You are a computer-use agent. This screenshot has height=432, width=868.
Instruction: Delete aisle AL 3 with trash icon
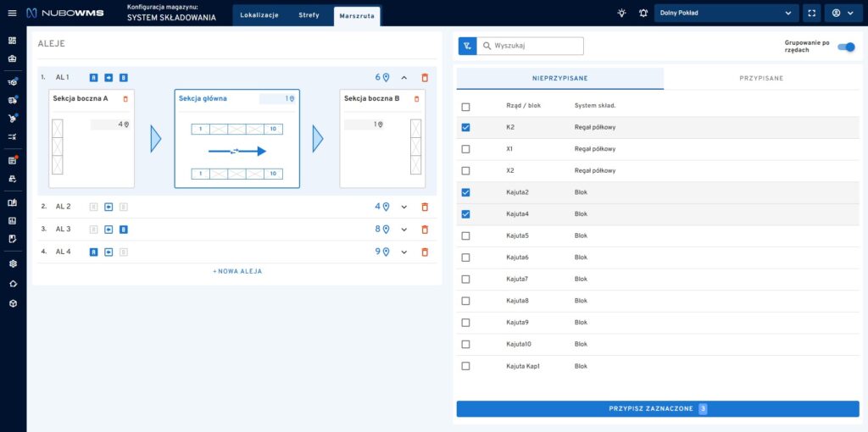pyautogui.click(x=425, y=229)
